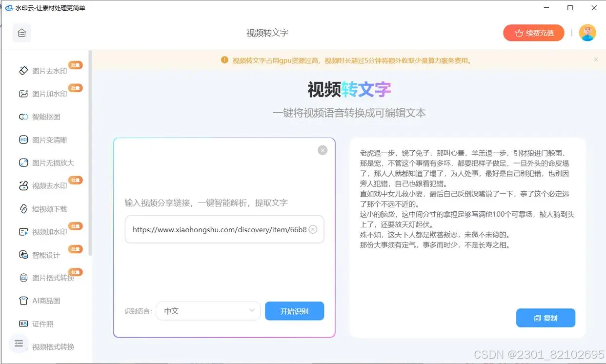Viewport: 606px width, 364px height.
Task: Click the text line starting 殊不知
Action: pos(435,235)
